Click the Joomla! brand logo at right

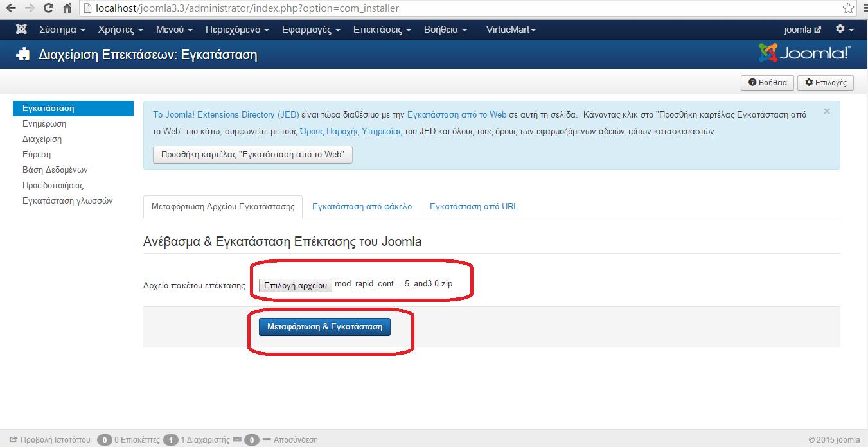[x=804, y=53]
